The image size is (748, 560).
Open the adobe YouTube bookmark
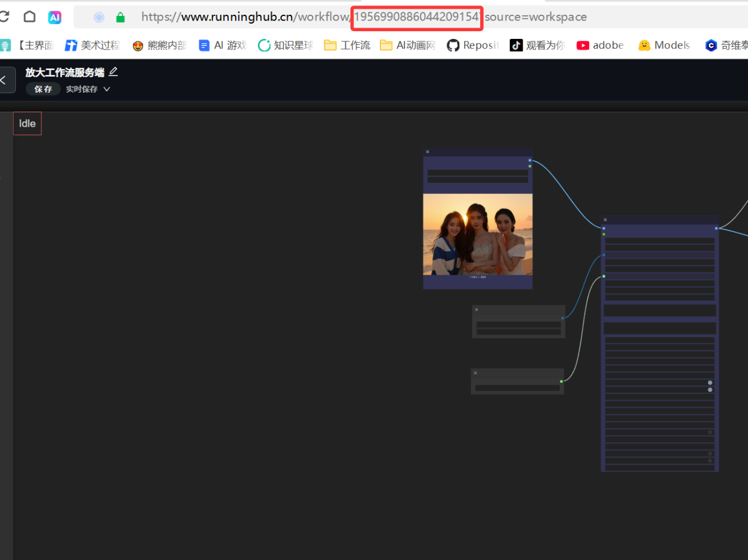[x=601, y=45]
